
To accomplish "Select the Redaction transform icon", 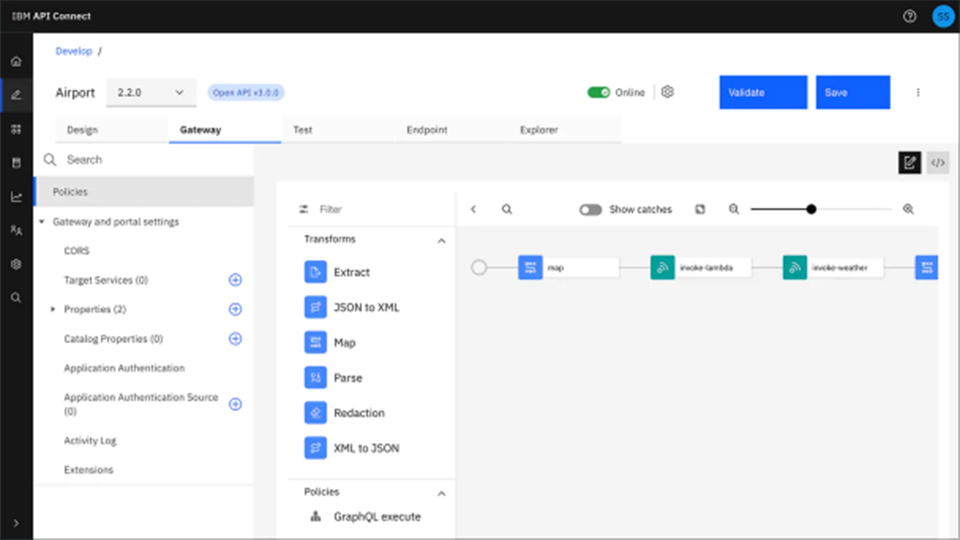I will pos(315,413).
